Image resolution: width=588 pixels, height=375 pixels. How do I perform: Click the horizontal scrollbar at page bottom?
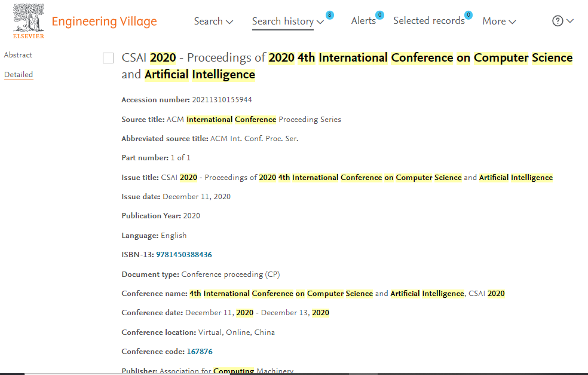[x=294, y=374]
